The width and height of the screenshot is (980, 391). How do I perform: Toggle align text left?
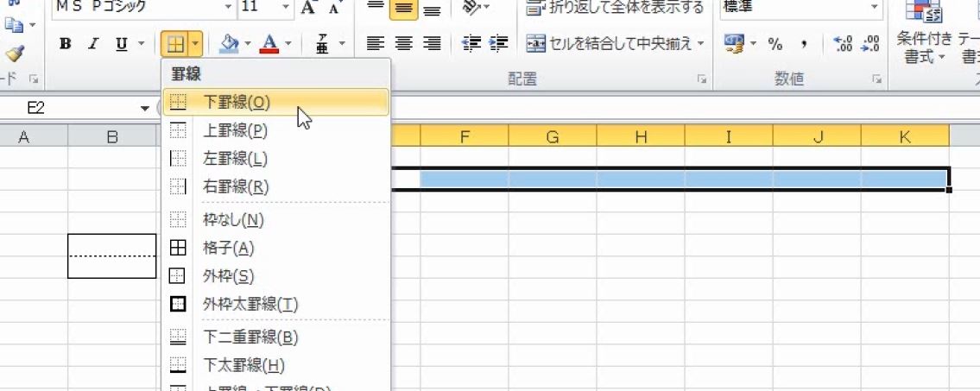tap(375, 44)
